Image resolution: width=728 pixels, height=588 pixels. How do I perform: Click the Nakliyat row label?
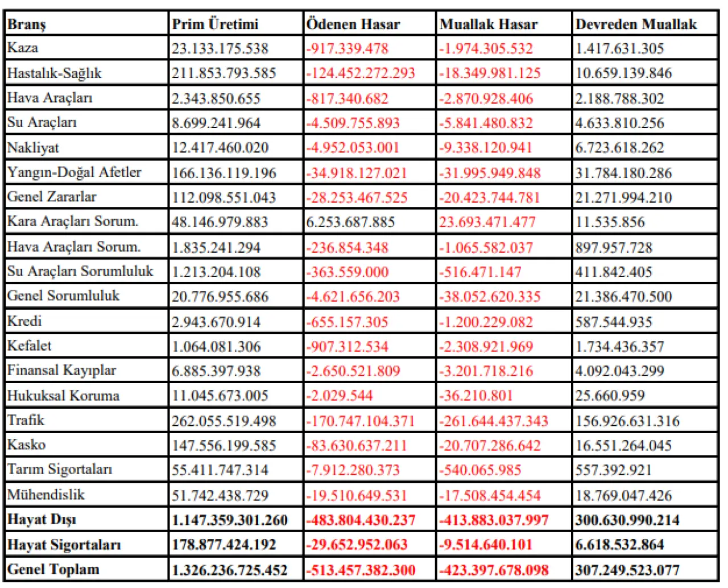[33, 148]
